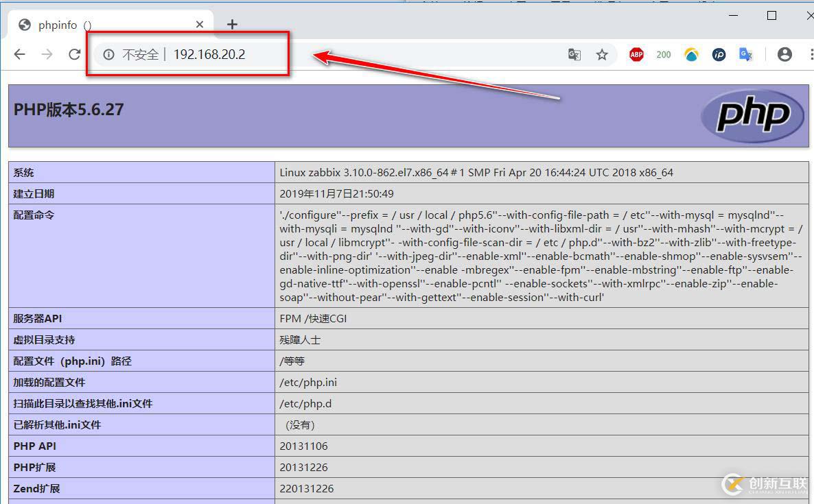Click the 已解析其他.ini文件 label

pos(57,425)
